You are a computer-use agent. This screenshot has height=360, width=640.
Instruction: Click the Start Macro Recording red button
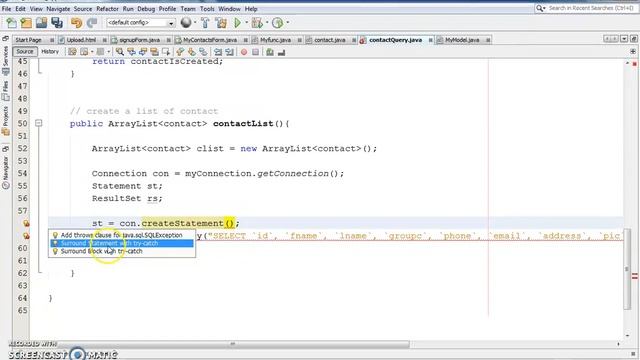click(244, 52)
